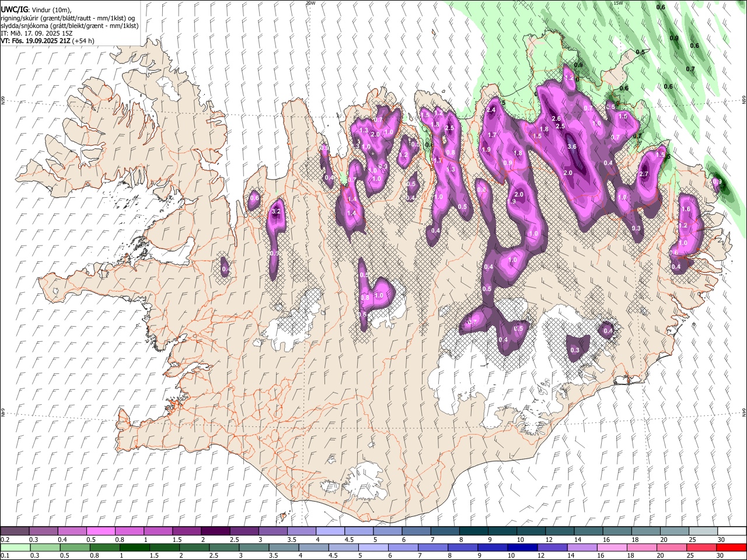Image resolution: width=747 pixels, height=560 pixels.
Task: Select the 2.7 precipitation value on the map
Action: [x=644, y=174]
